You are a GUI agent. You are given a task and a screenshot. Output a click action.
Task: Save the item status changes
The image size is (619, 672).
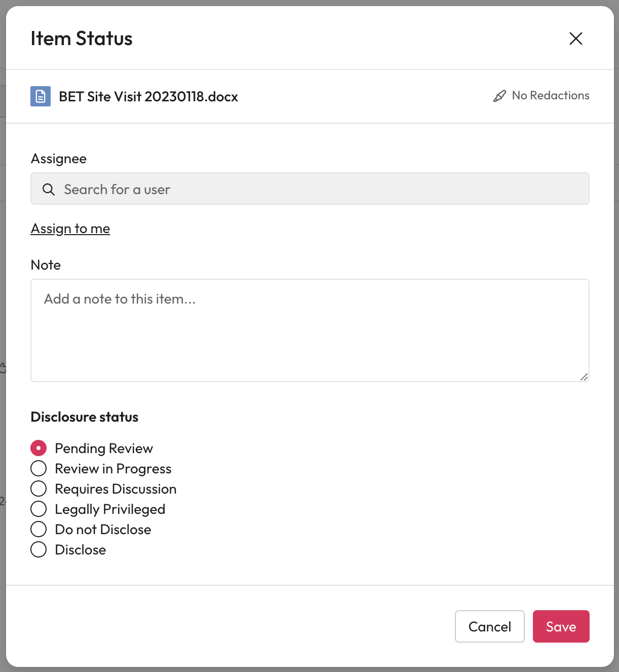tap(561, 626)
